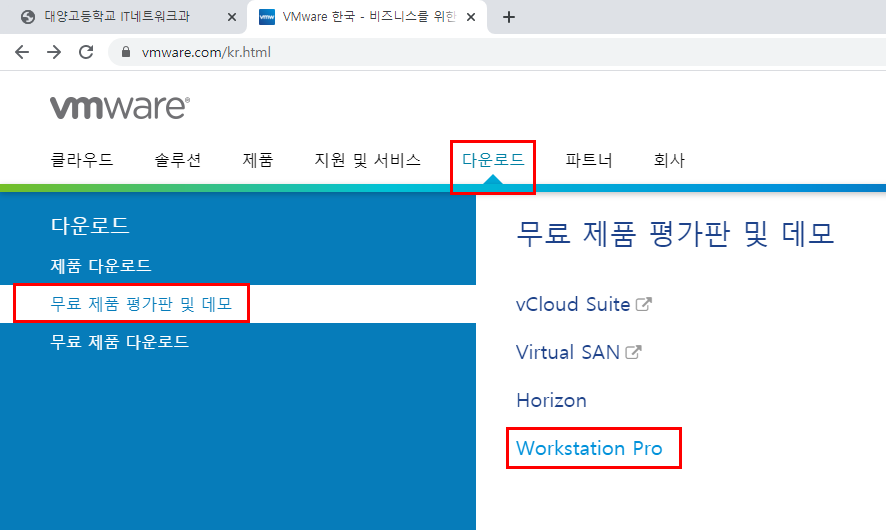The image size is (886, 530).
Task: Go forward to the next page
Action: 54,52
